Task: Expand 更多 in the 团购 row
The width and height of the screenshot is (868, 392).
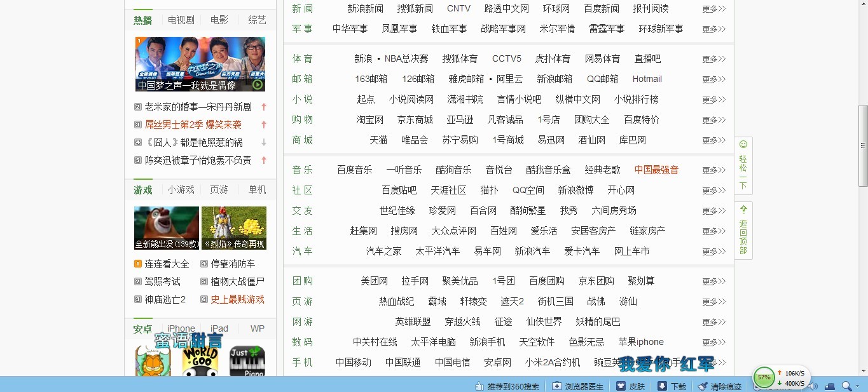Action: [714, 281]
